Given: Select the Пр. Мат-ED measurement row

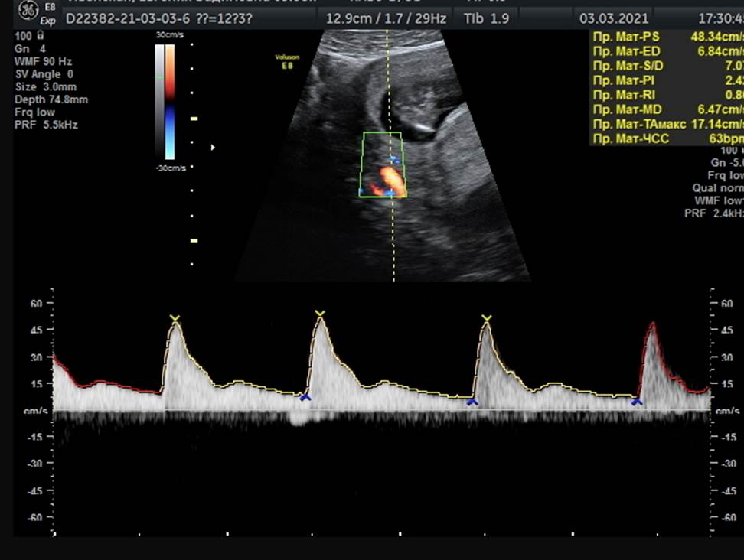Looking at the screenshot, I should (x=667, y=52).
